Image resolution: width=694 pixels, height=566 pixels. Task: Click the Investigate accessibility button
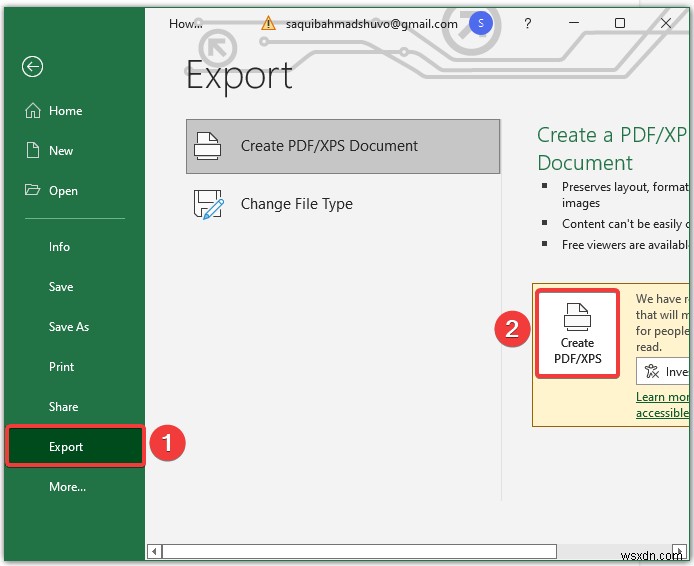click(663, 371)
